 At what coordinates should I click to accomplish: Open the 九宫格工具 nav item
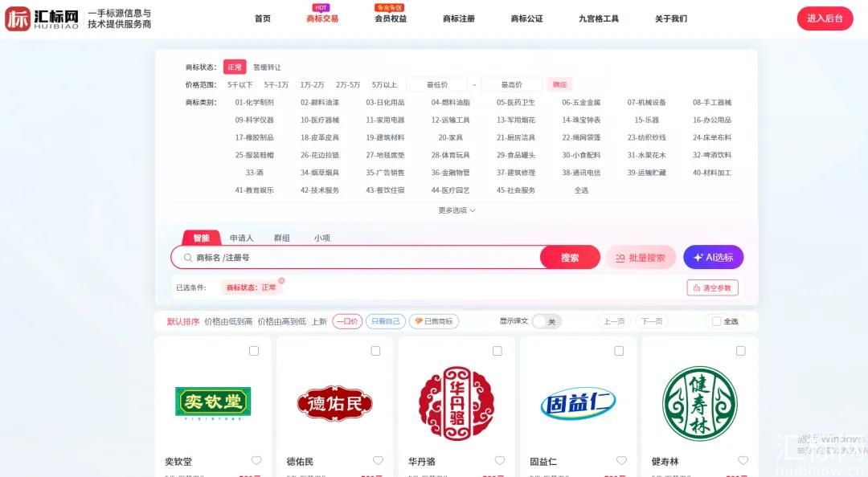(599, 18)
